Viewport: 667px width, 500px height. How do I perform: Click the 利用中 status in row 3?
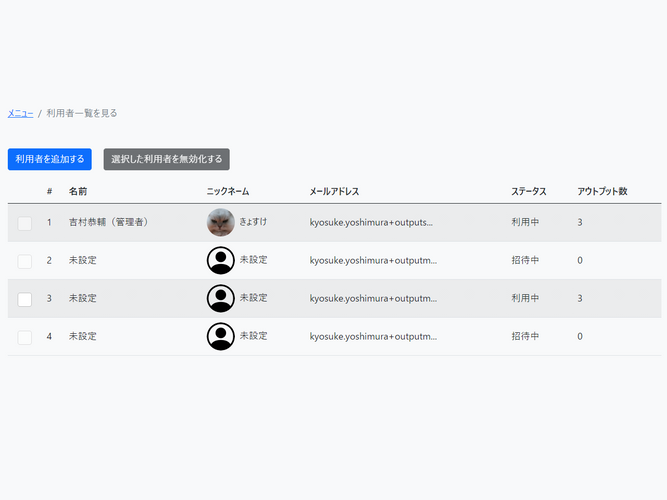[x=525, y=298]
